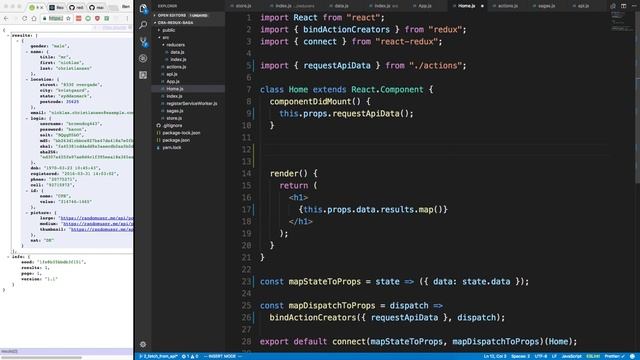
Task: Click the feedback smiley in status bar
Action: 632,356
